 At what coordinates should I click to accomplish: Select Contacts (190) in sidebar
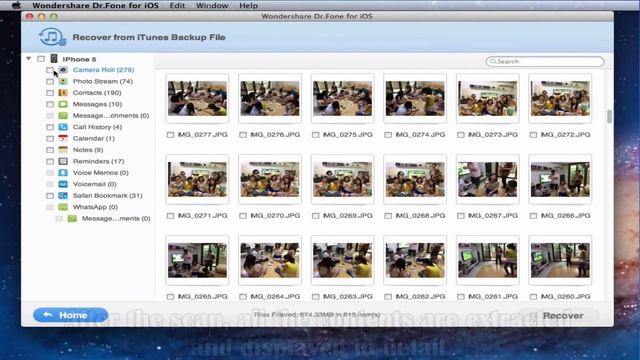pos(97,93)
